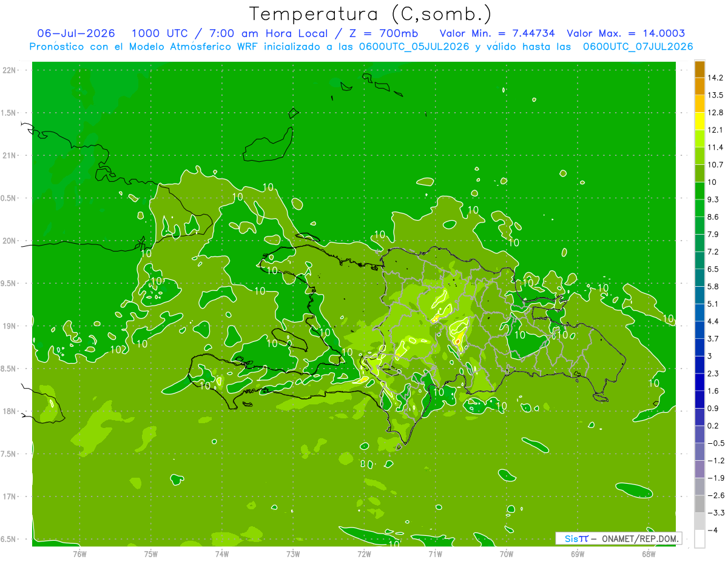Click the "11.4" colorbar label
The height and width of the screenshot is (562, 728).
point(715,147)
